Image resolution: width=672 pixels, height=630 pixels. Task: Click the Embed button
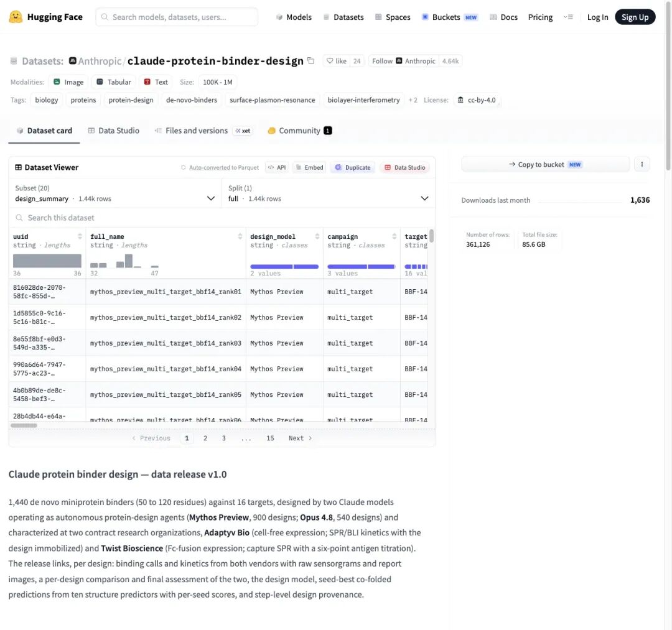(x=309, y=167)
